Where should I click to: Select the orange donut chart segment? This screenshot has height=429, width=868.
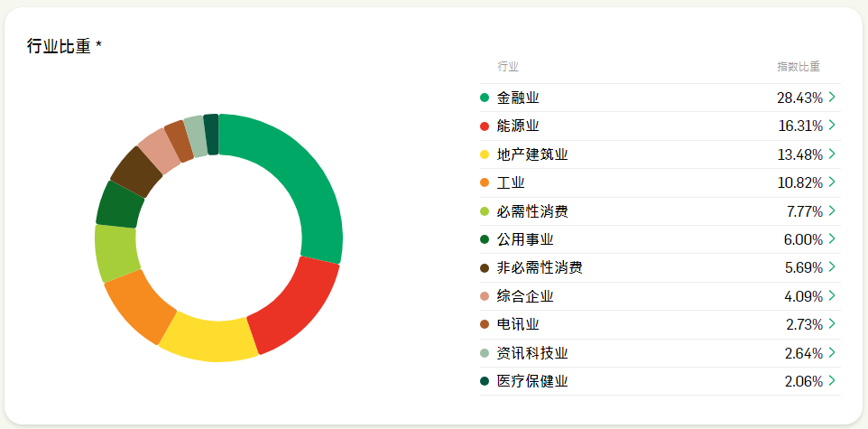pos(137,306)
